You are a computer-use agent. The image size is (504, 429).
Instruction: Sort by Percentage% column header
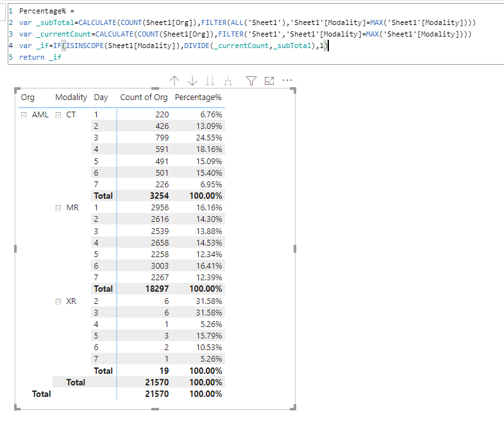[x=198, y=97]
